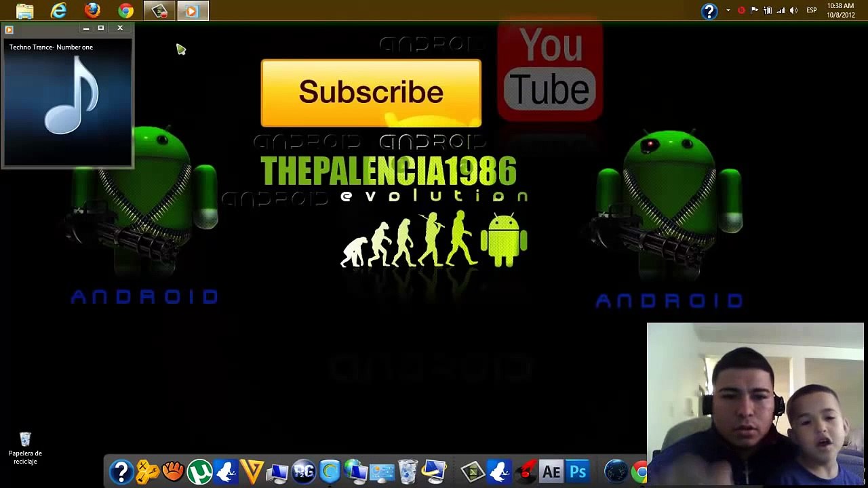The image size is (868, 488).
Task: Open Google Chrome in the top taskbar
Action: pos(125,11)
